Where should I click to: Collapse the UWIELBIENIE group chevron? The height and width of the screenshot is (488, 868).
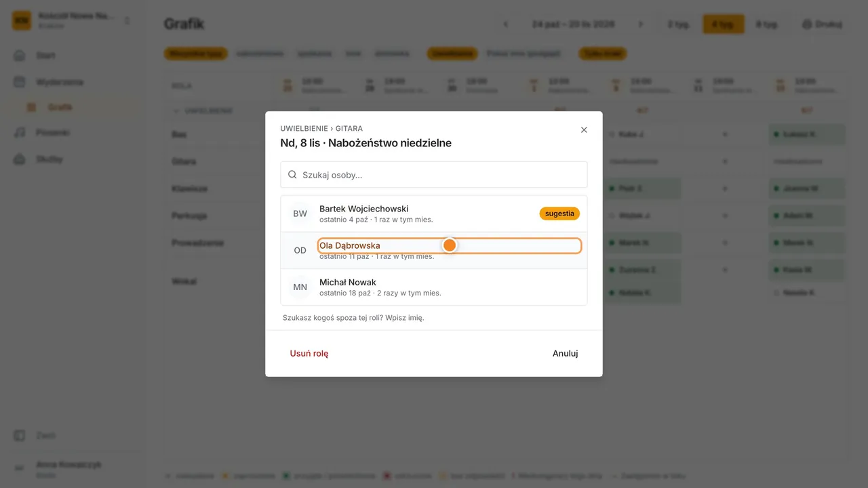pos(177,110)
